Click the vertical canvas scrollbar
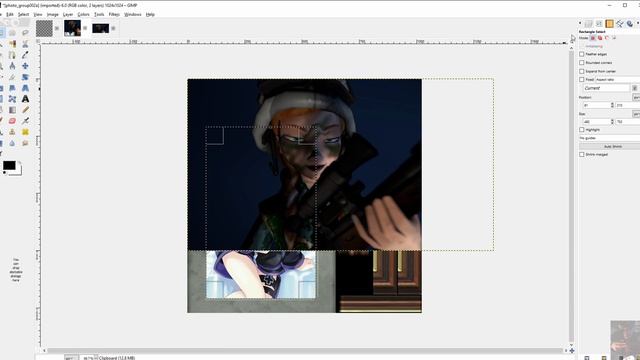Screen dimensions: 640x360 coord(571,196)
